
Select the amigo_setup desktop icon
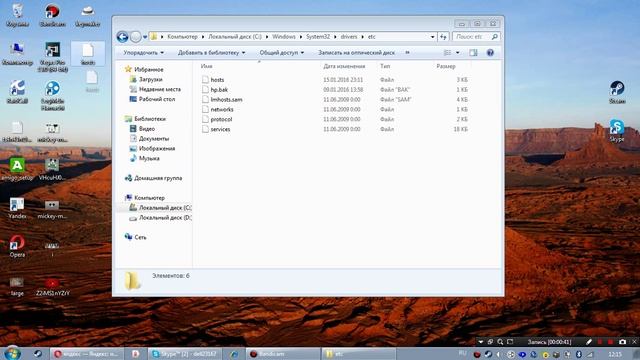(17, 169)
